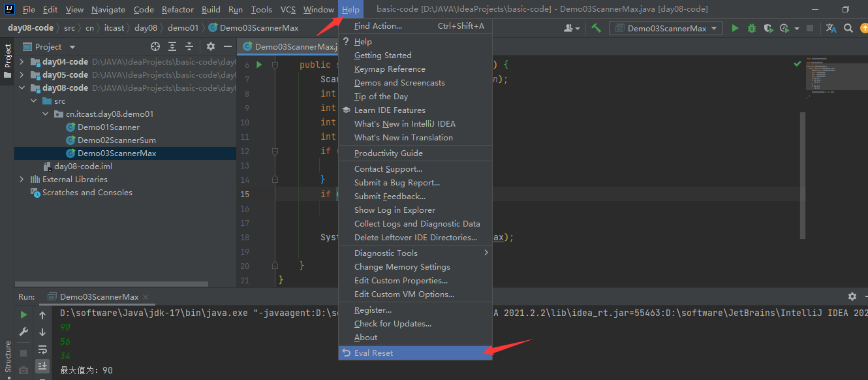
Task: Click the down arrow in Run console
Action: tap(42, 332)
